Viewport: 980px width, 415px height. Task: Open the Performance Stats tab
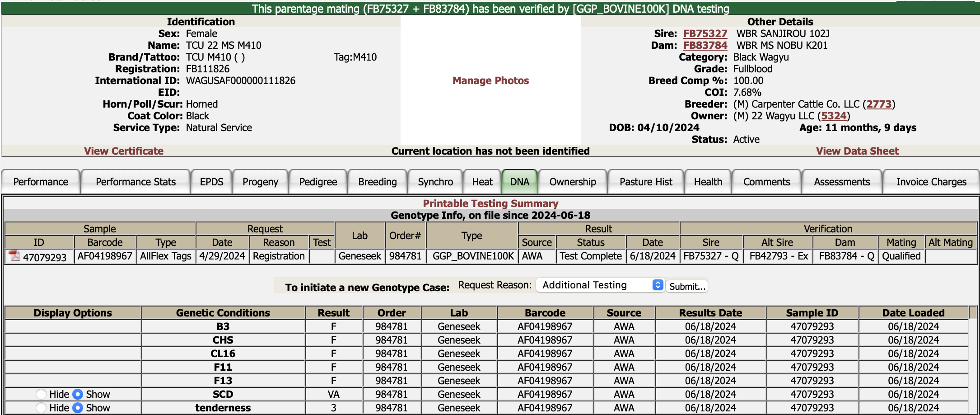click(x=135, y=182)
